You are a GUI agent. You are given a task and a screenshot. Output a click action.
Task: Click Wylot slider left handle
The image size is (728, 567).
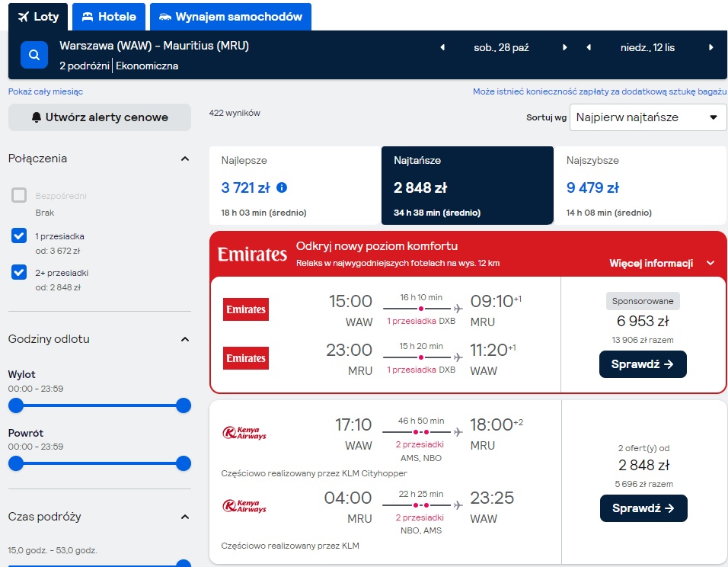tap(16, 405)
